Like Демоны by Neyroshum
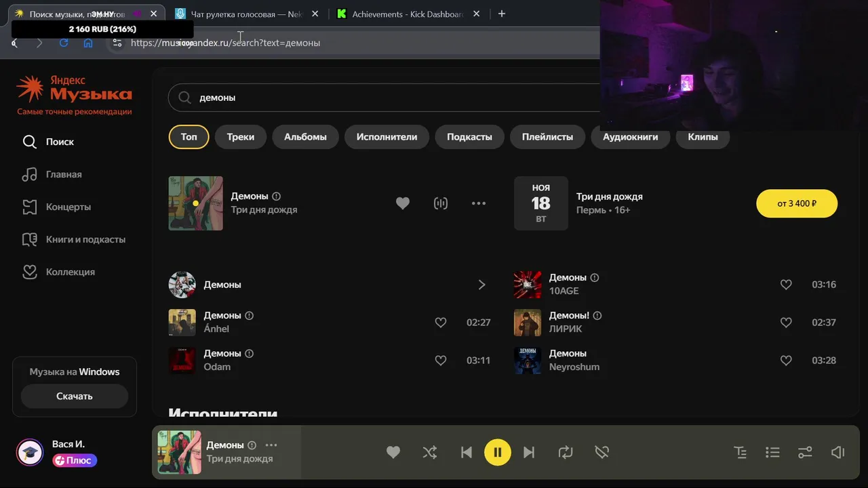Viewport: 868px width, 488px height. point(786,361)
